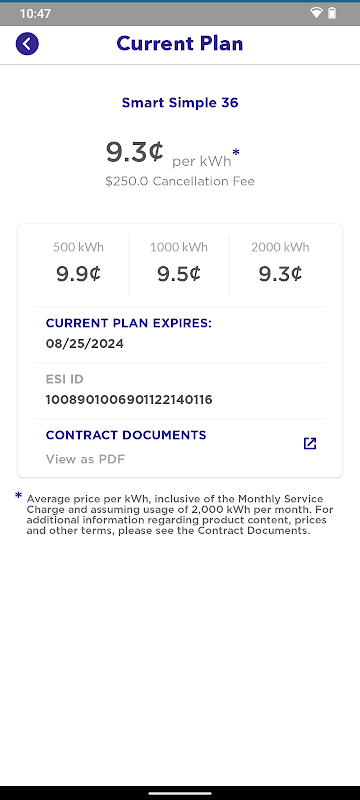This screenshot has width=360, height=800.
Task: Tap the home gesture bar at bottom
Action: tap(180, 793)
